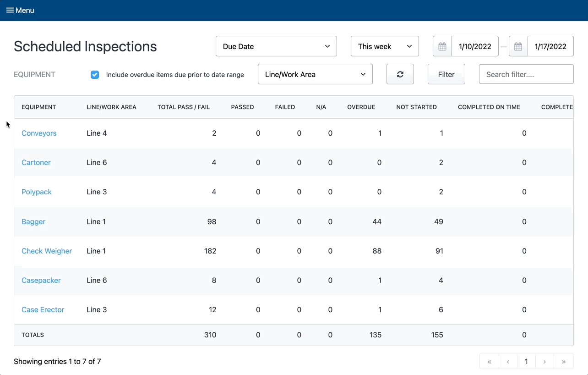Go to the previous page arrow
The width and height of the screenshot is (588, 375).
508,361
